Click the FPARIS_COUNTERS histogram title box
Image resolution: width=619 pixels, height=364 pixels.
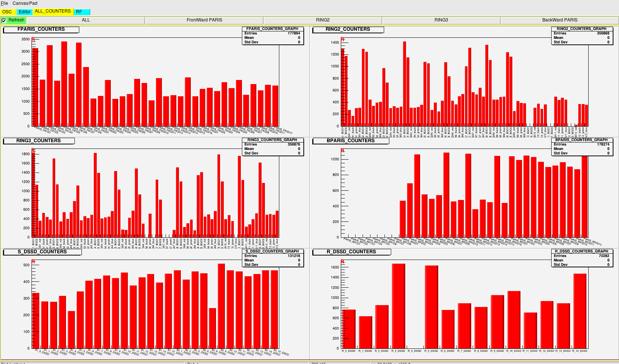pos(41,29)
